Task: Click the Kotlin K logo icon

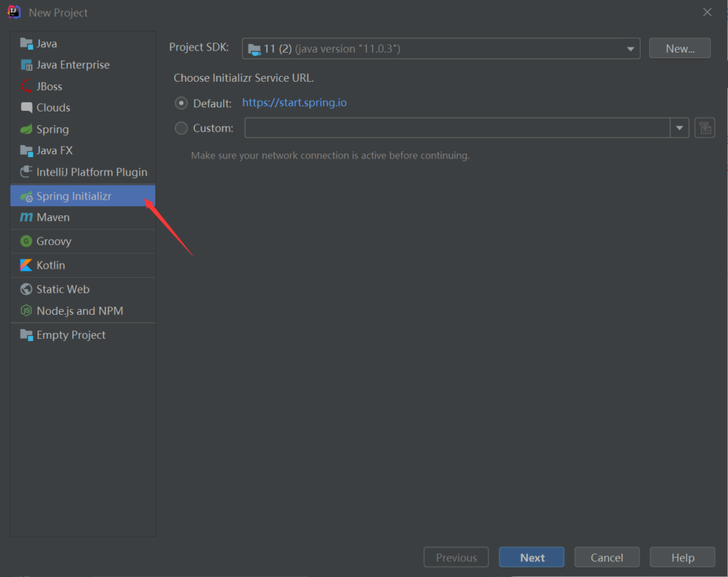Action: 26,265
